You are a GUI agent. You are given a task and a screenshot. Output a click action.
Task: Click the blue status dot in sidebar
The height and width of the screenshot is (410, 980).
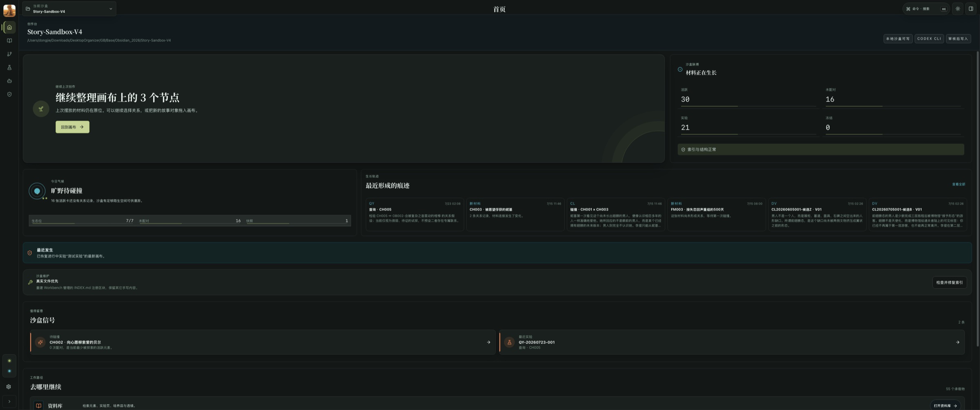pos(9,371)
